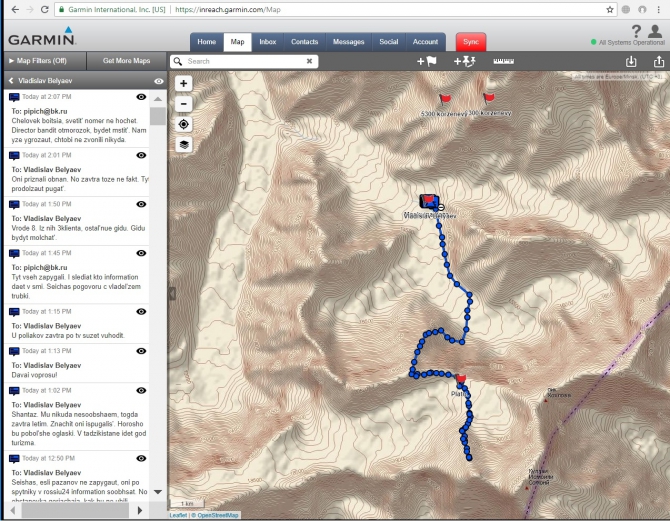Screen dimensions: 670x521
Task: Center map on current location
Action: pos(184,124)
